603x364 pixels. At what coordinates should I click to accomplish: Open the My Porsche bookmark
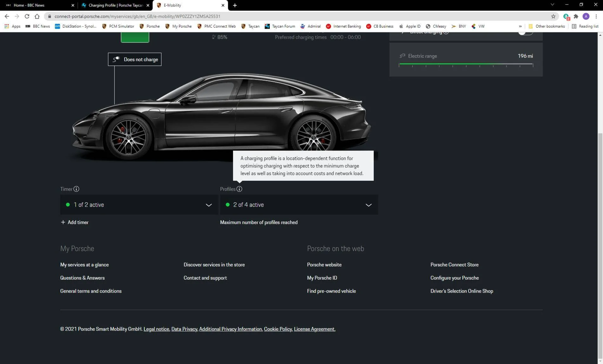click(178, 26)
